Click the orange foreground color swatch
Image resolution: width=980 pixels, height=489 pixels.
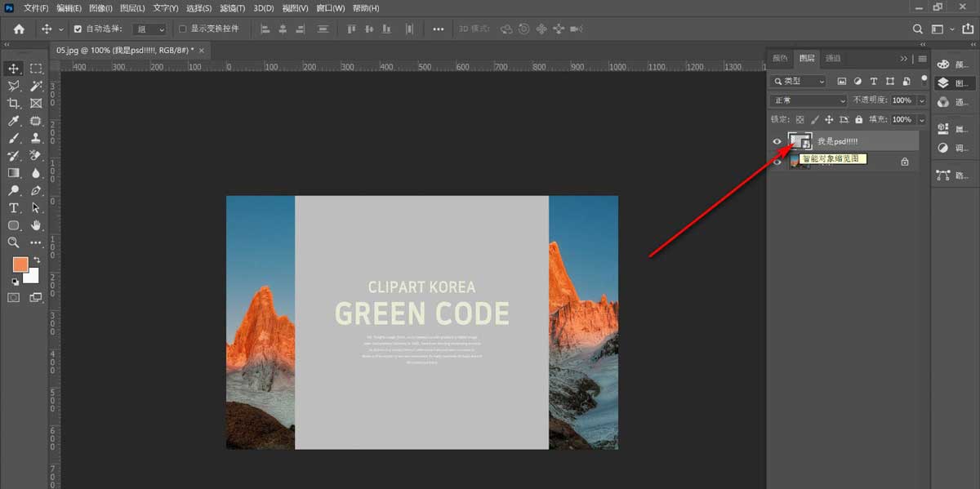[x=20, y=264]
